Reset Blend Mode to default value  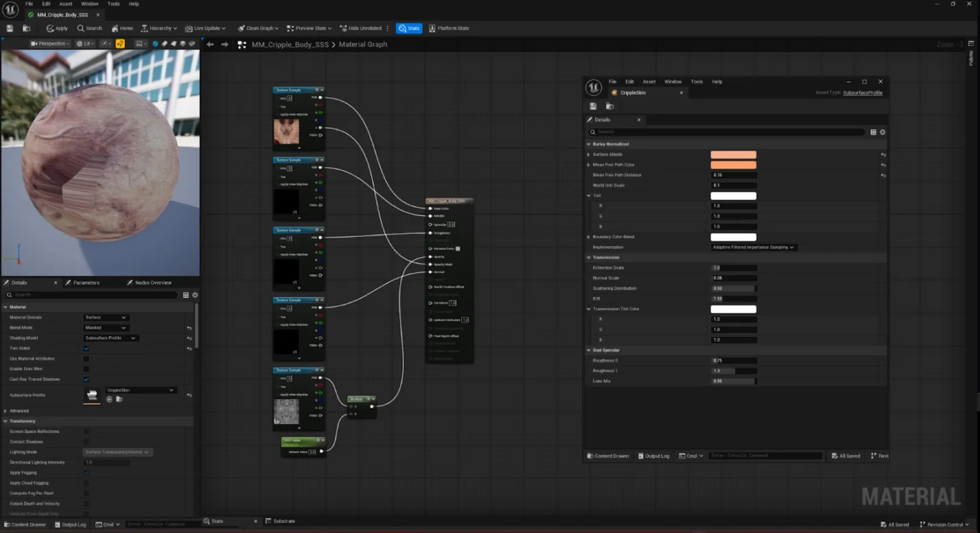189,328
